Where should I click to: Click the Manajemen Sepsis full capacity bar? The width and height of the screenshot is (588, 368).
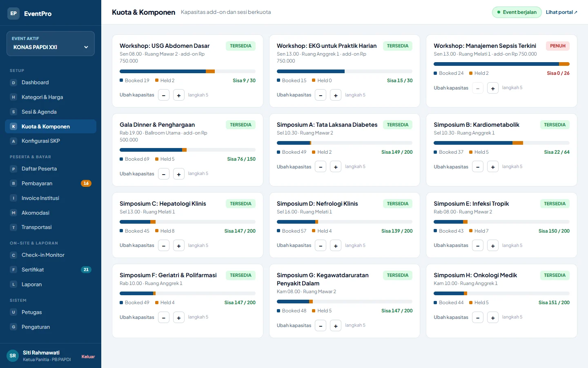[x=501, y=64]
